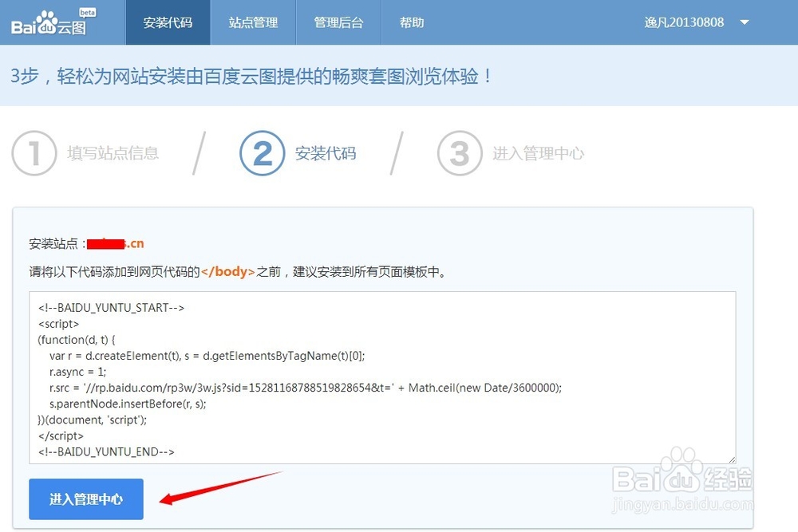
Task: Click the (function(d, t) { code line
Action: (x=77, y=340)
